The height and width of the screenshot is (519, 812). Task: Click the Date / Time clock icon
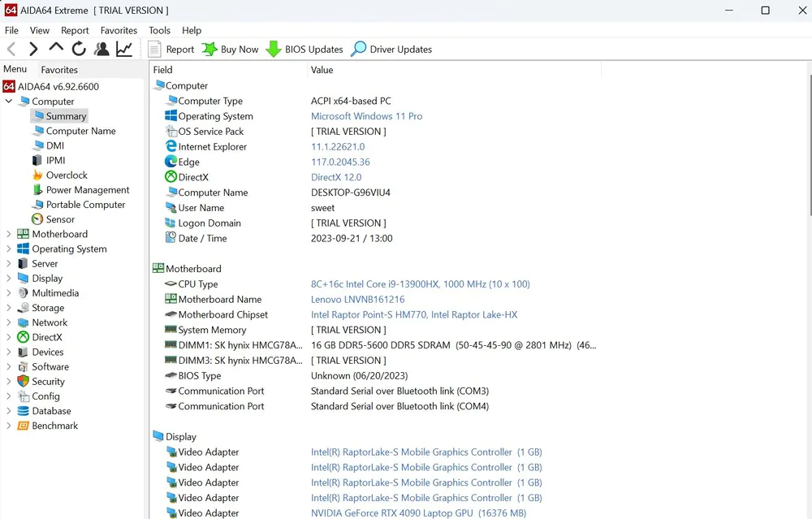(x=171, y=238)
